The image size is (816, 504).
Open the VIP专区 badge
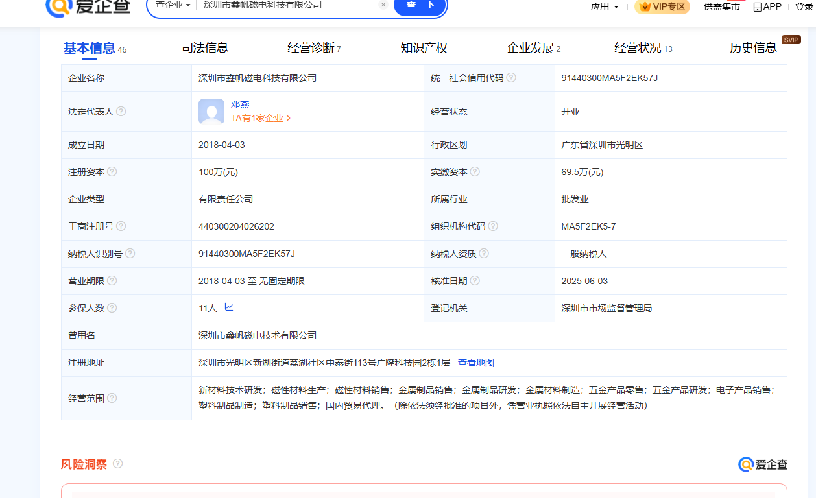pos(662,6)
